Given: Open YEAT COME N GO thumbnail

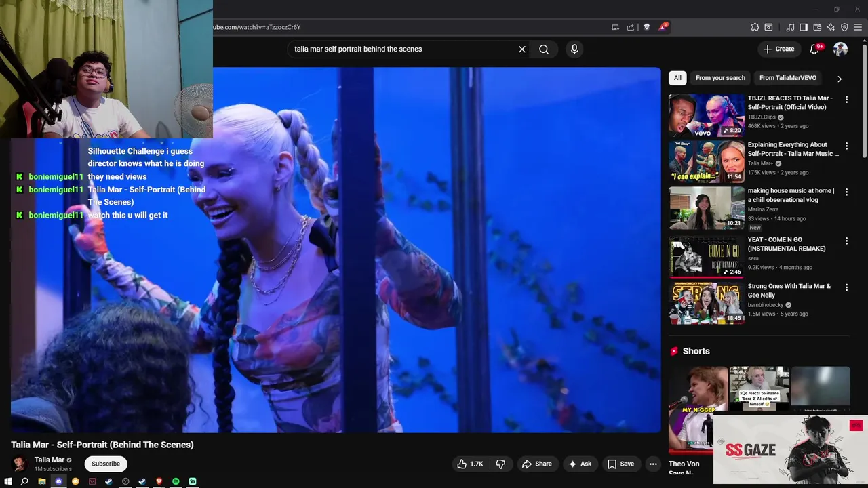Looking at the screenshot, I should coord(707,256).
